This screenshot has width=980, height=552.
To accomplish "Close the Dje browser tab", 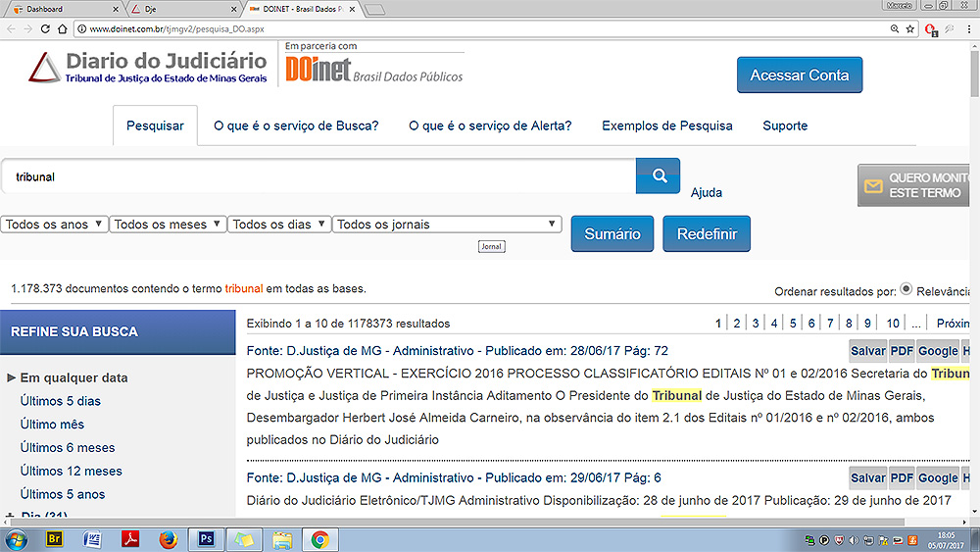I will 234,10.
